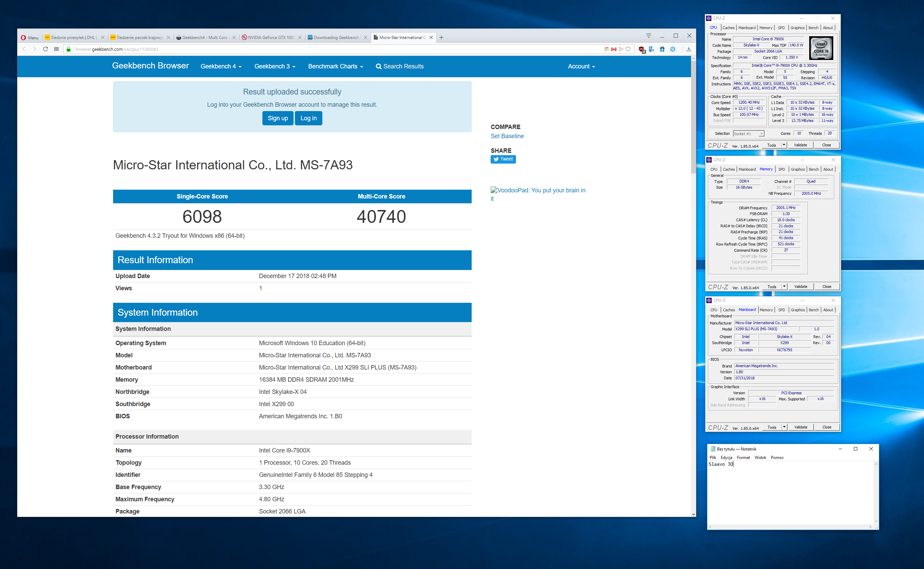Bookmark page with the heart icon
924x569 pixels.
pyautogui.click(x=628, y=49)
